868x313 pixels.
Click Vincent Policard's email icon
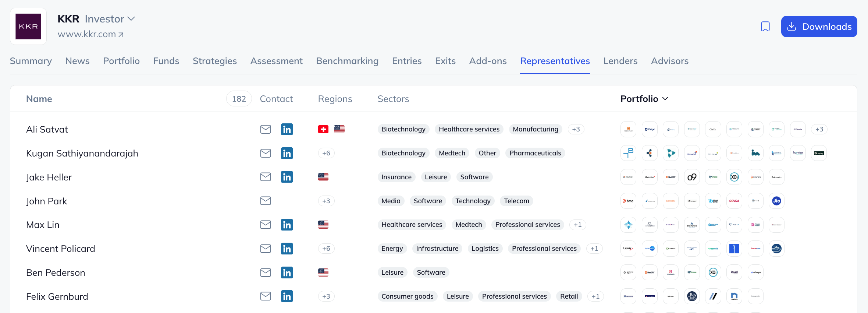(266, 249)
